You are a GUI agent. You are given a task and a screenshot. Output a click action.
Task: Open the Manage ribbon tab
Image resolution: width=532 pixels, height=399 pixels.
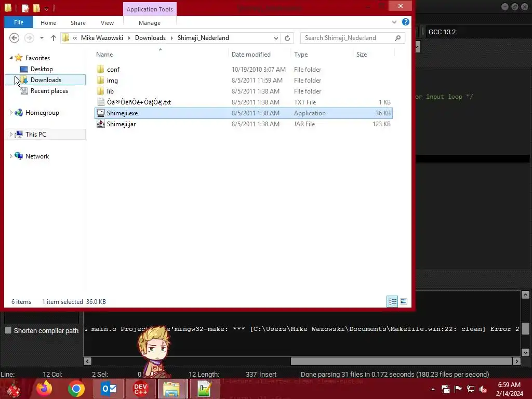point(150,23)
